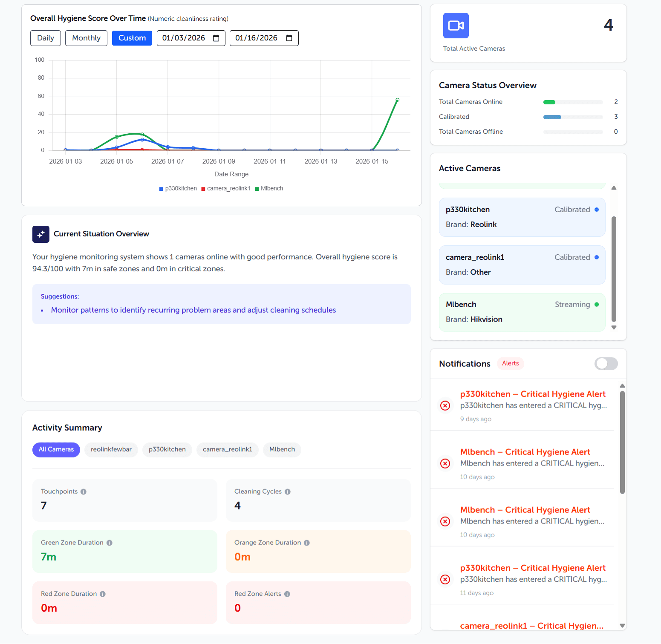
Task: Click the Calibrated progress bar
Action: 573,117
